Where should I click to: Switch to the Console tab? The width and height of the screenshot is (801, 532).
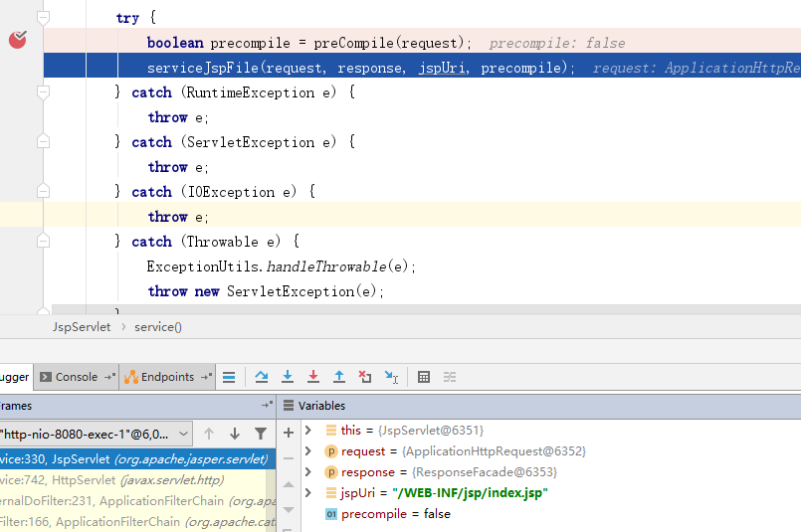[x=76, y=377]
